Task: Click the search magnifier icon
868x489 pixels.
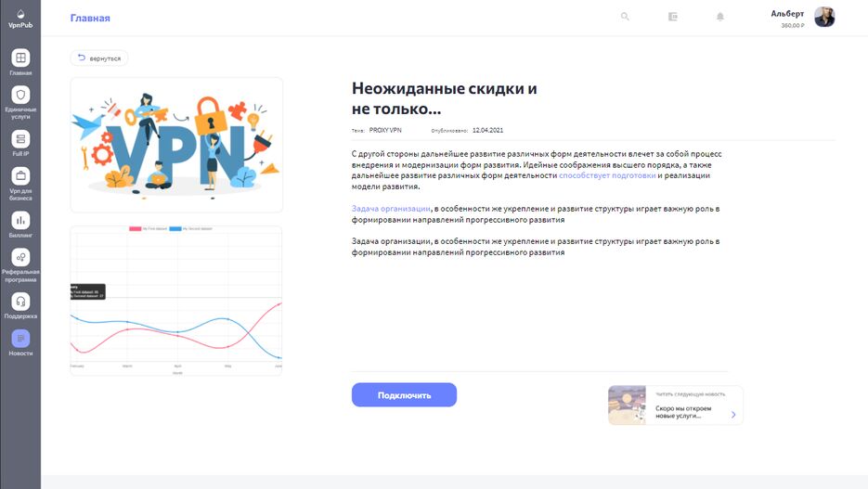Action: pos(625,17)
